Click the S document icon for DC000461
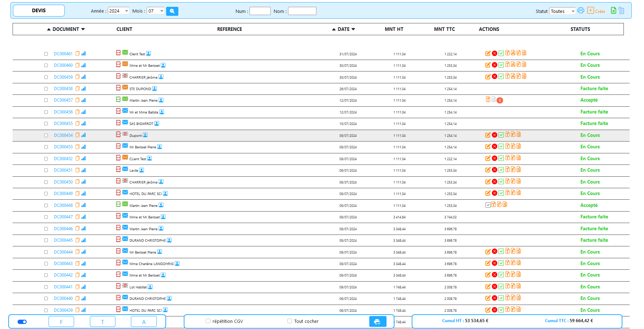This screenshot has width=644, height=329. [524, 53]
